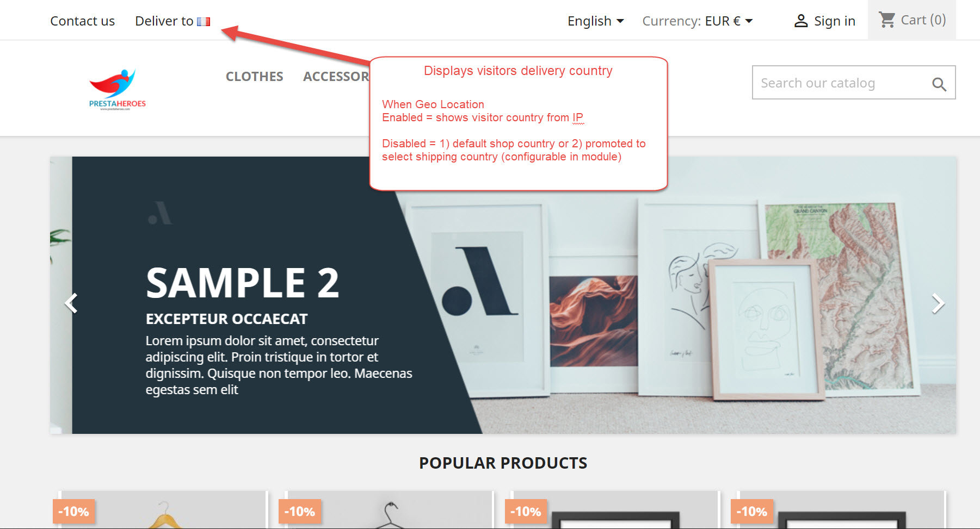
Task: Open the CLOTHES menu category
Action: click(254, 77)
